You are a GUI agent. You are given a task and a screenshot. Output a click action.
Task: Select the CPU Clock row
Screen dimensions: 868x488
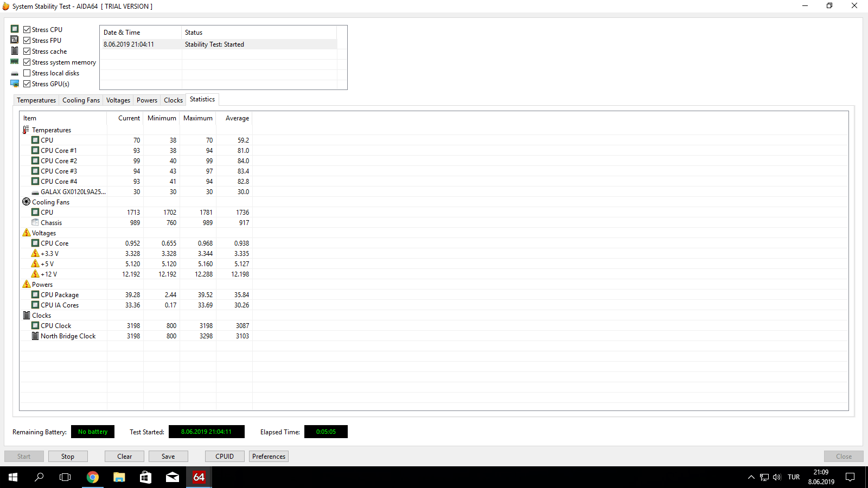(136, 326)
